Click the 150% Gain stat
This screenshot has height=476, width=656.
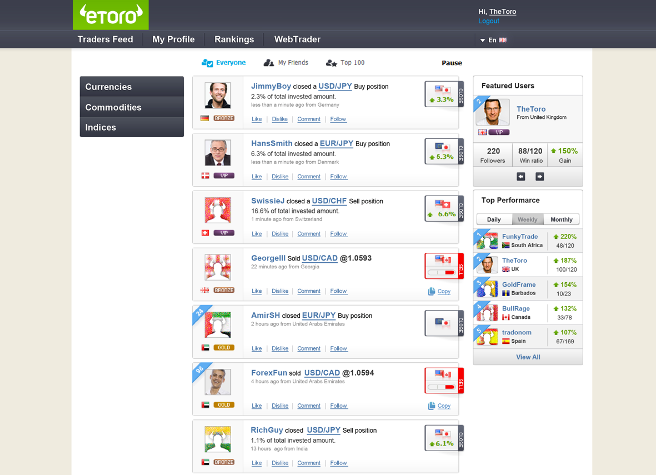pyautogui.click(x=564, y=155)
